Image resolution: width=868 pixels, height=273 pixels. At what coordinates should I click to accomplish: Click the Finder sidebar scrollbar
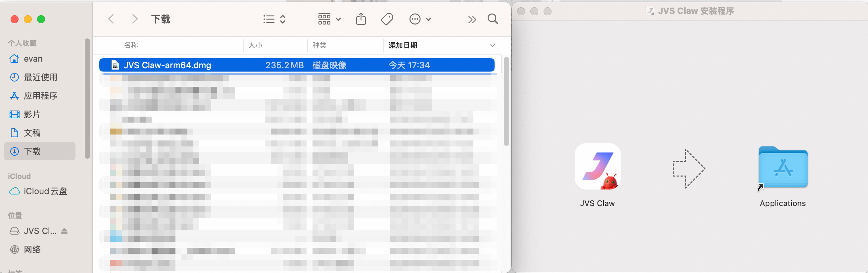pos(87,98)
